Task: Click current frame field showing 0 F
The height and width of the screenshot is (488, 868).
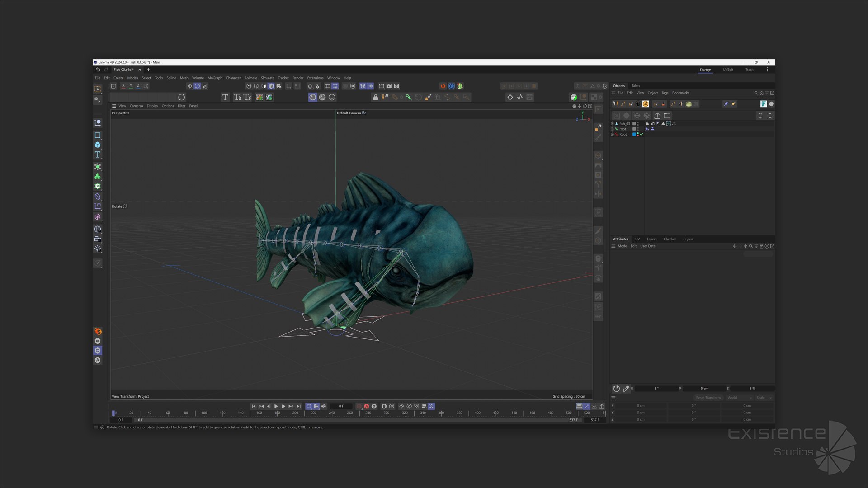Action: (x=341, y=406)
